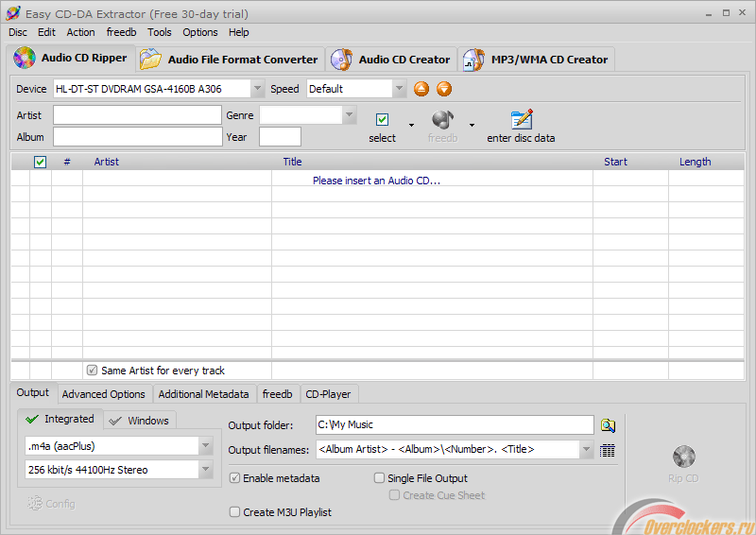756x535 pixels.
Task: Expand the Device drive dropdown
Action: click(258, 89)
